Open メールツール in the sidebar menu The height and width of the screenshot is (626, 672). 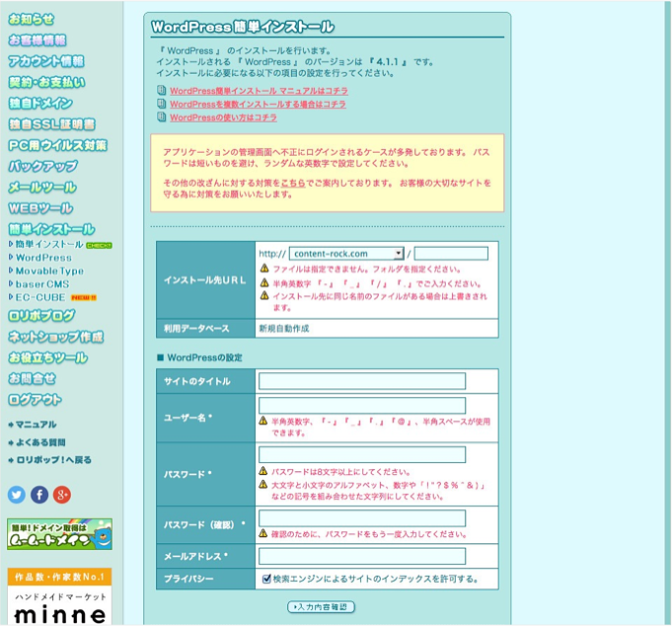42,188
